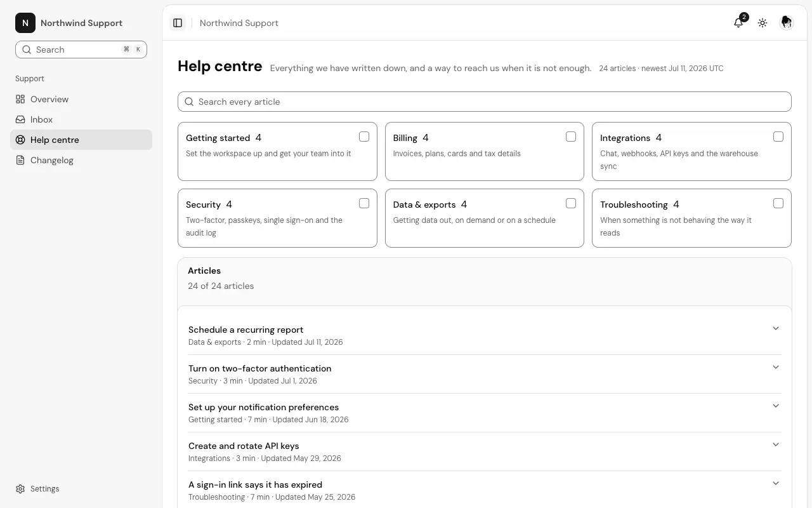Viewport: 812px width, 508px height.
Task: Open A sign-in link says it has expired
Action: pos(255,485)
